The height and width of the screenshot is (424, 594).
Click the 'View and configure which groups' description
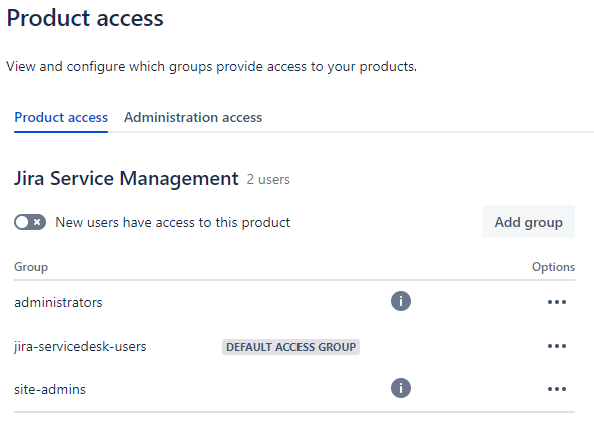click(211, 67)
